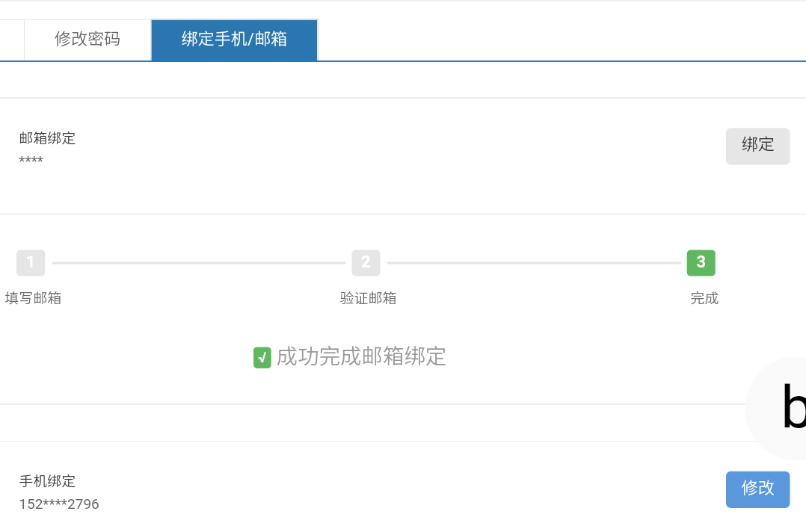Image resolution: width=806 pixels, height=532 pixels.
Task: Click the masked email value ****
Action: [x=31, y=161]
